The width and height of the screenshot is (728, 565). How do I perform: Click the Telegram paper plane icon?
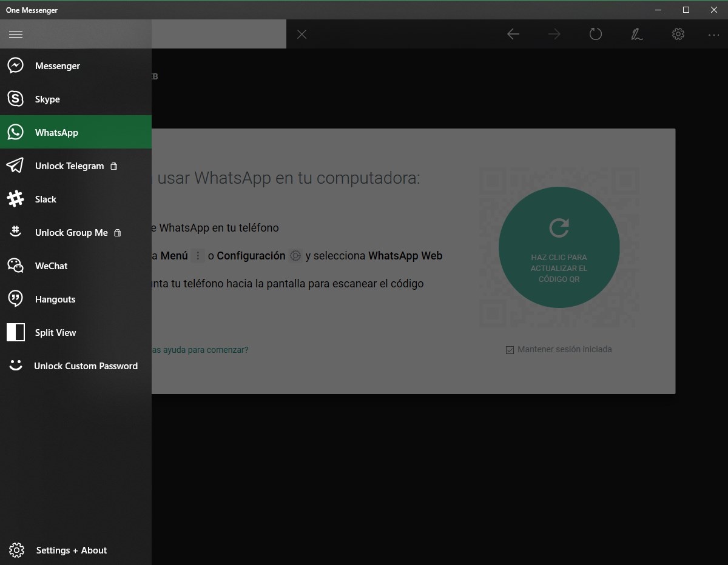(x=15, y=165)
